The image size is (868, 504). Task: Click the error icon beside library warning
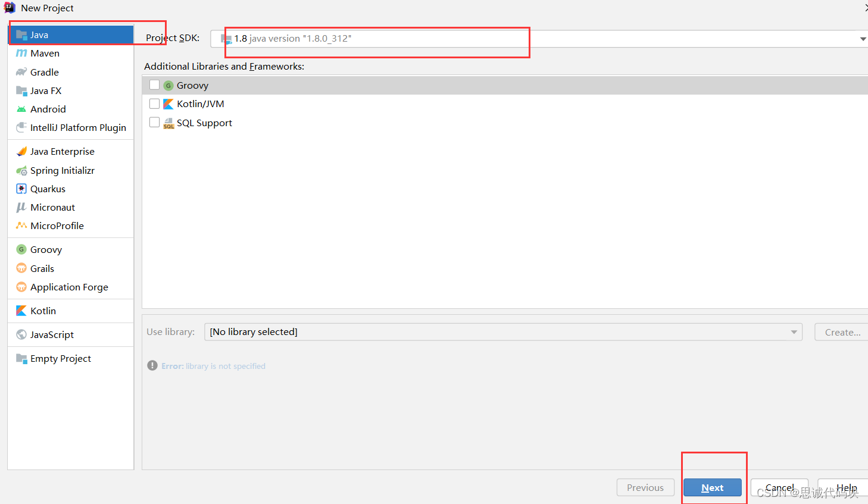(x=152, y=365)
